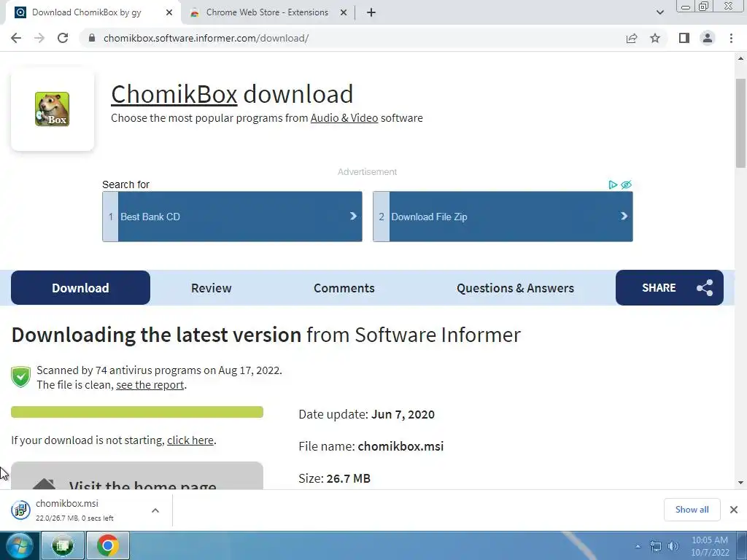Bookmark this page with the star icon
This screenshot has height=560, width=747.
tap(655, 38)
